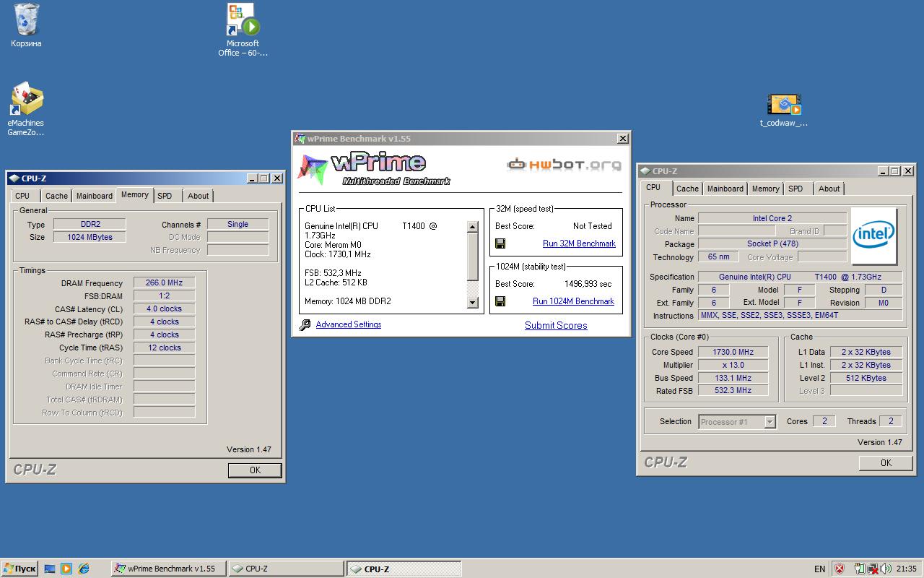Click Run 32M Benchmark link
The height and width of the screenshot is (578, 924).
(579, 243)
